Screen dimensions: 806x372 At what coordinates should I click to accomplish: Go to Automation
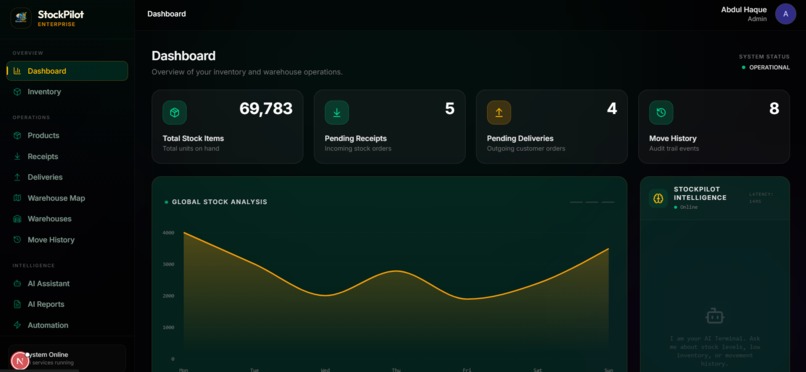click(67, 325)
